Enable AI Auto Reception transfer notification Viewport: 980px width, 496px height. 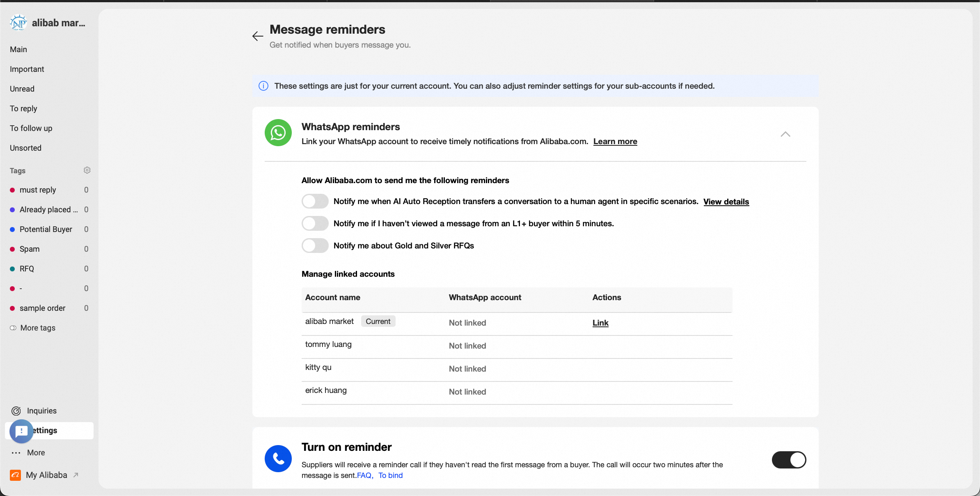point(315,201)
